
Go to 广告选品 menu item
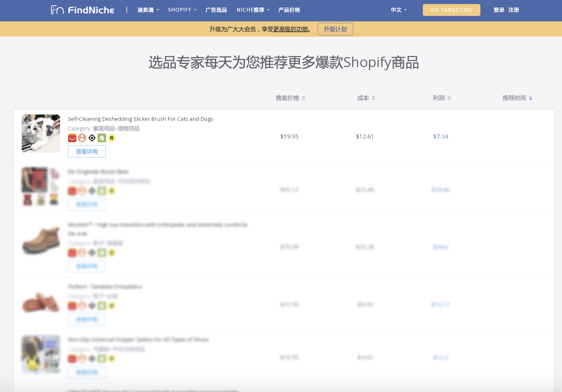216,10
